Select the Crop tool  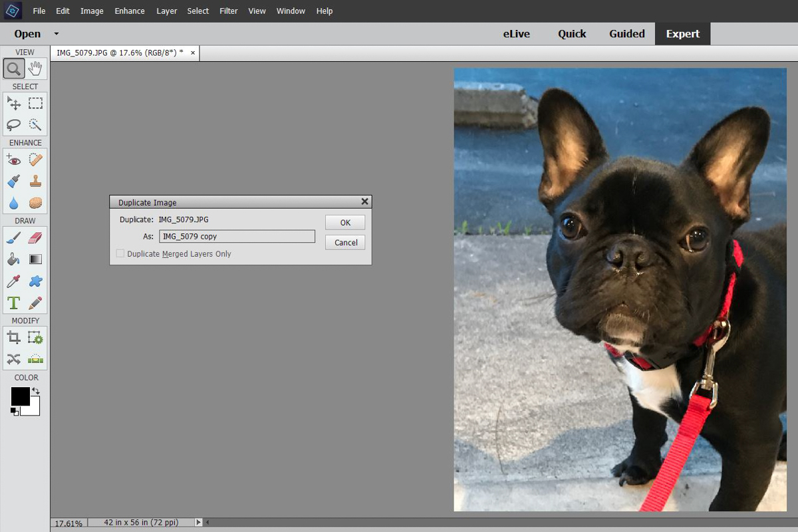click(14, 338)
